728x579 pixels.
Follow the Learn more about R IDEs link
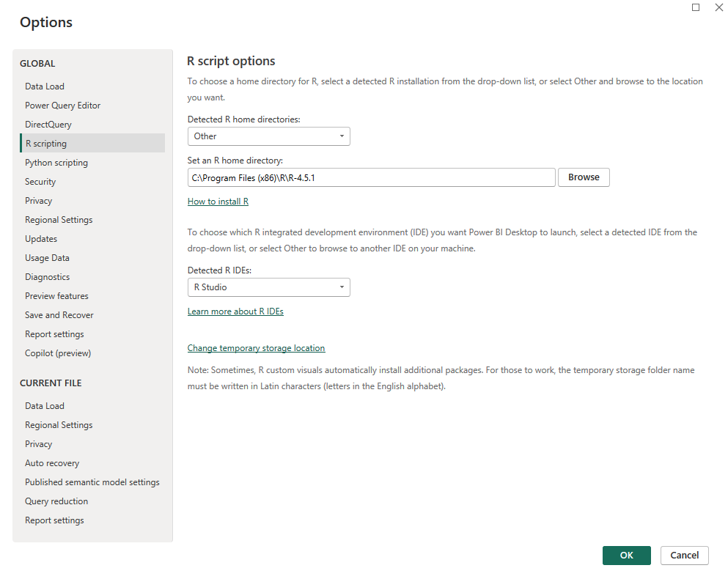235,311
